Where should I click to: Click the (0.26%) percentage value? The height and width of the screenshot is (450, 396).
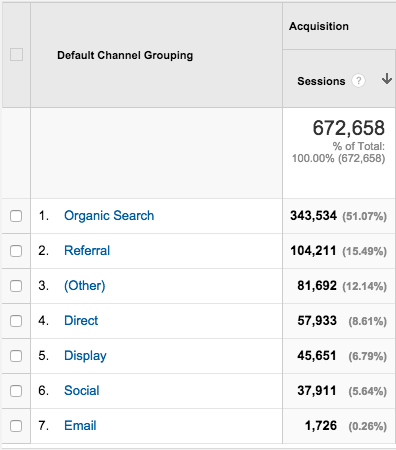[368, 427]
